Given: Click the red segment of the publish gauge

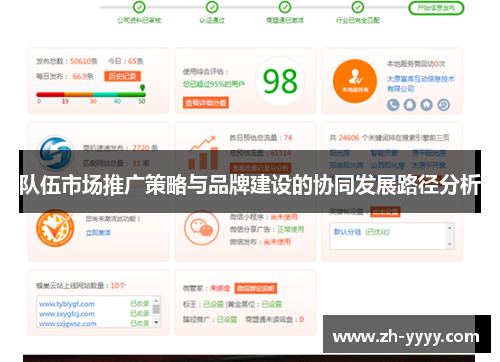Looking at the screenshot, I should 50,95.
